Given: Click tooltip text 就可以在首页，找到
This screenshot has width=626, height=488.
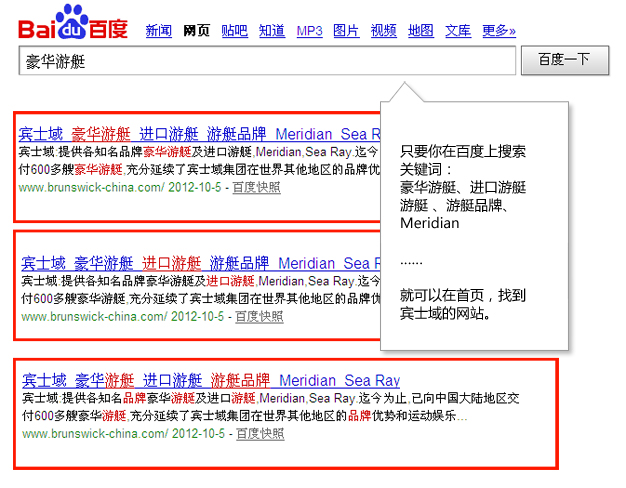Looking at the screenshot, I should pyautogui.click(x=463, y=296).
